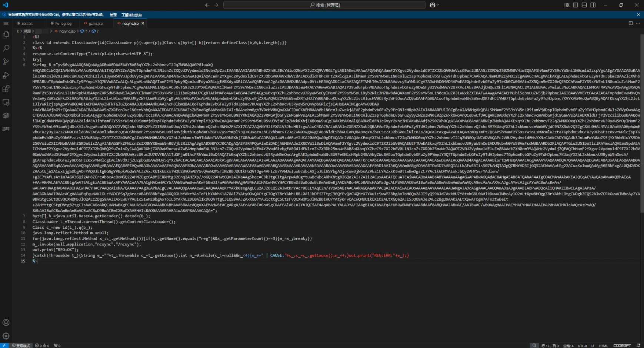Viewport: 644px width, 348px height.
Task: Toggle the primary side bar
Action: point(575,5)
